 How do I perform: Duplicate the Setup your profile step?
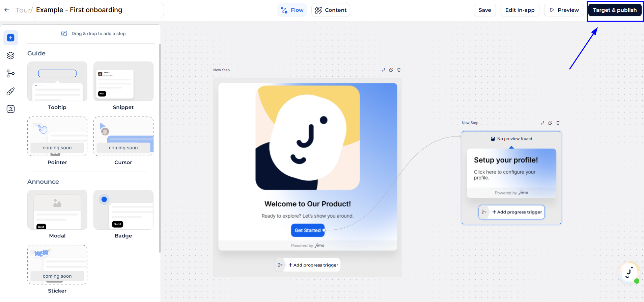click(x=550, y=123)
